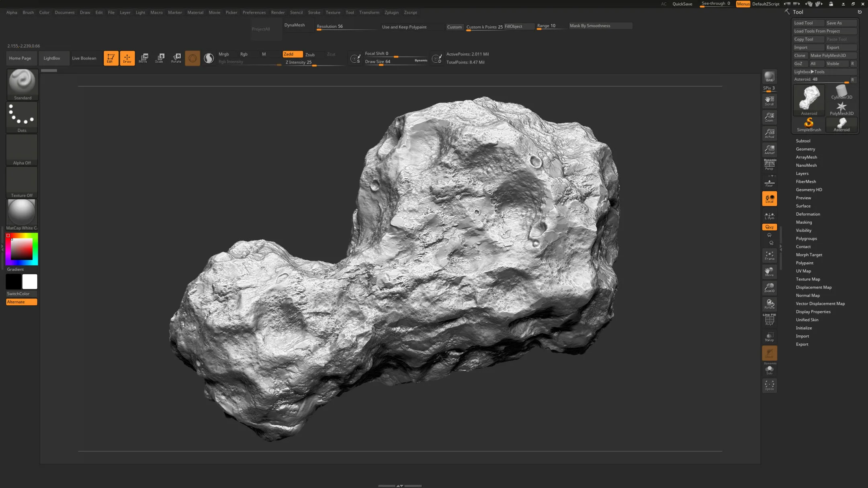This screenshot has height=488, width=868.
Task: Click the Frame mesh icon
Action: pyautogui.click(x=769, y=255)
